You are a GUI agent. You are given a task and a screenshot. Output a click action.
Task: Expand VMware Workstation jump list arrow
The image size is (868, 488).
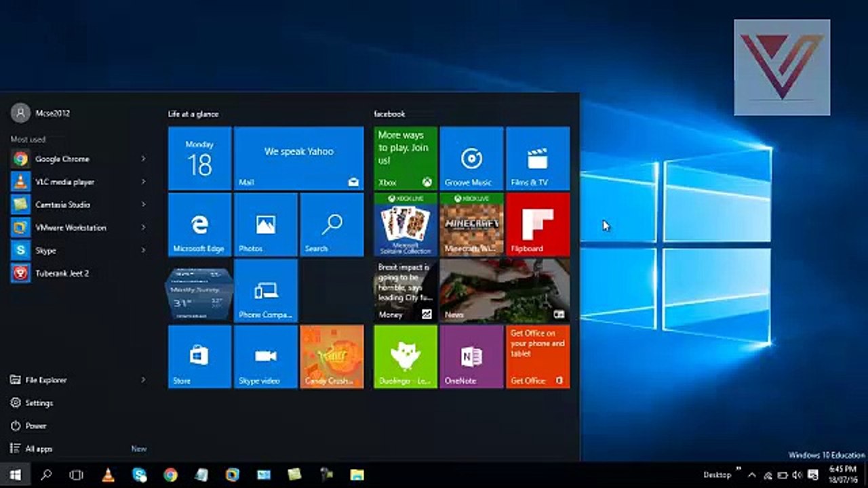tap(143, 228)
